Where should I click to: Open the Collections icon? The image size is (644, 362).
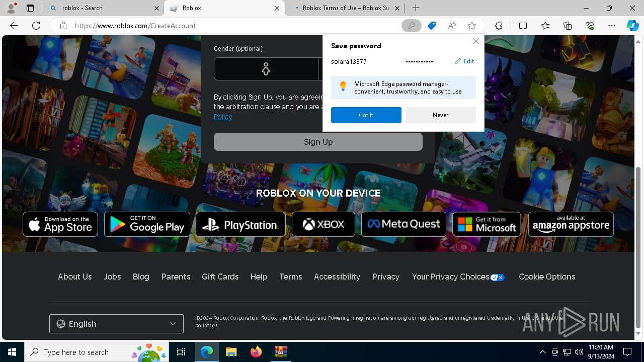click(568, 26)
